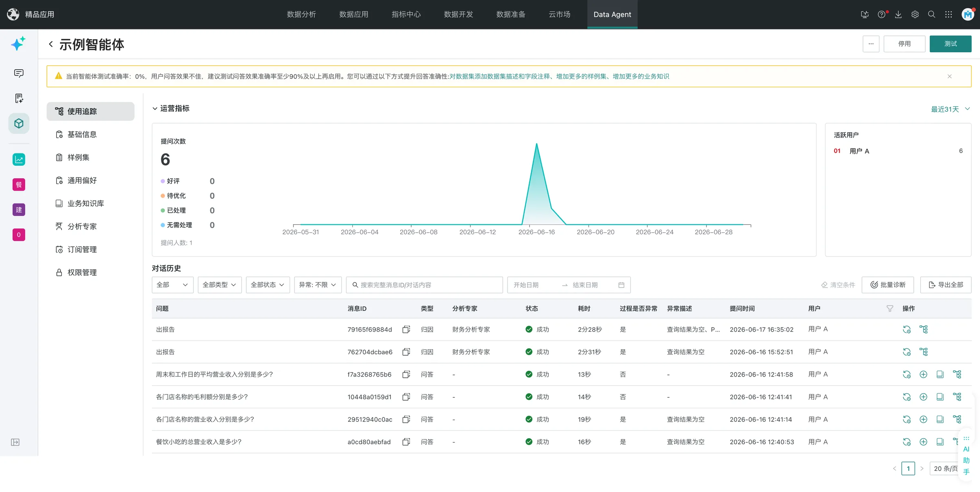Open the apps grid icon in top bar
Viewport: 980px width, 492px height.
pos(949,15)
